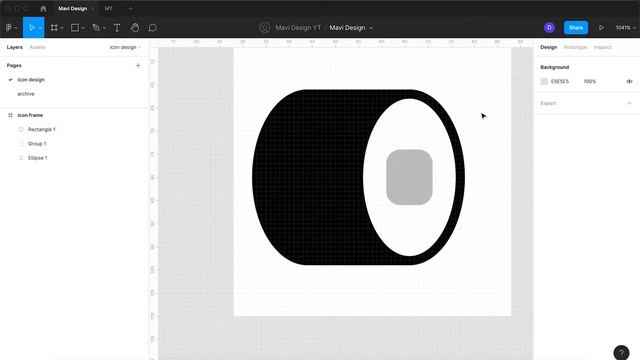Select the Move tool
The width and height of the screenshot is (640, 360).
32,28
